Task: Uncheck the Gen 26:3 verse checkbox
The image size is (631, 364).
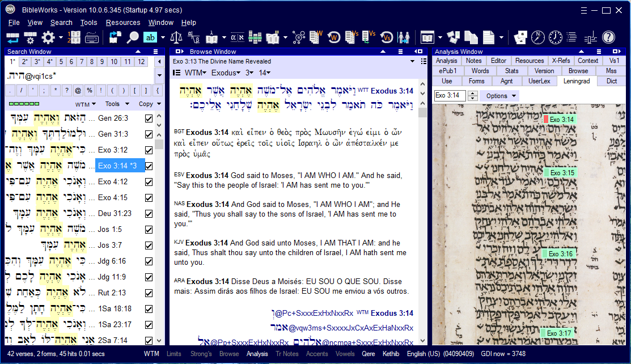Action: coord(149,118)
